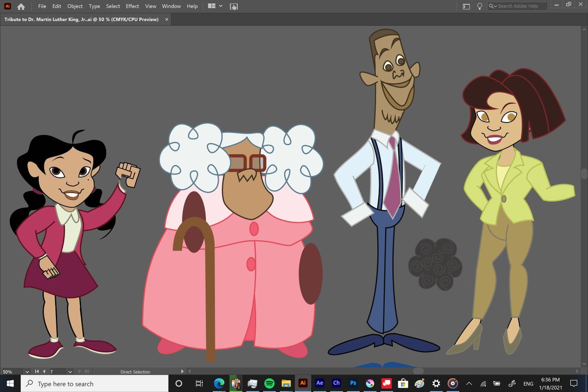Expand the status bar options arrow
This screenshot has width=588, height=392.
point(183,372)
